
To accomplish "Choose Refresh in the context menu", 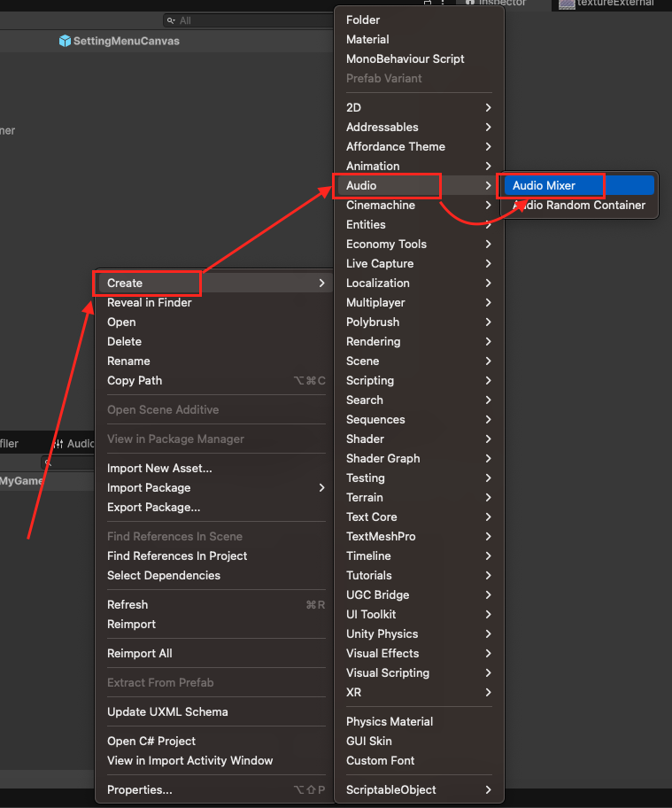I will coord(214,605).
